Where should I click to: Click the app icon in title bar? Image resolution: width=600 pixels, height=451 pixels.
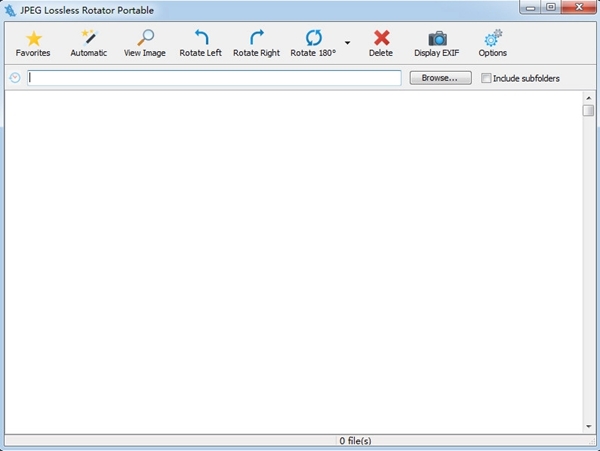tap(11, 8)
